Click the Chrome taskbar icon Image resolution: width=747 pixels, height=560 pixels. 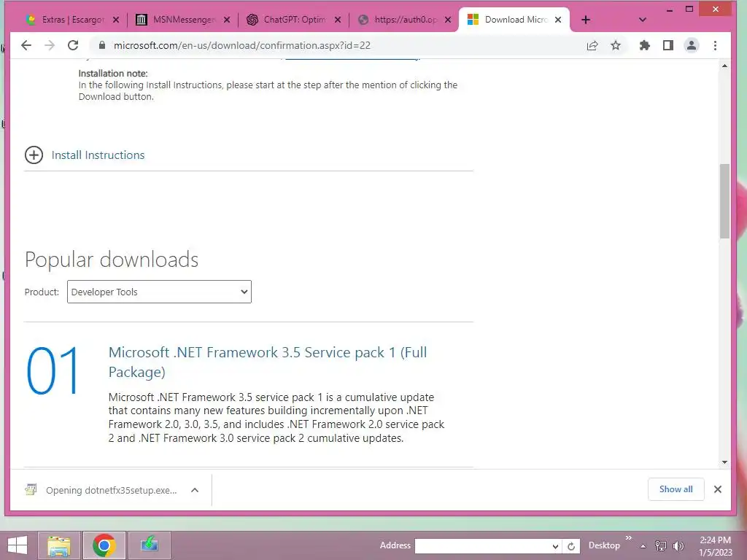click(x=104, y=545)
